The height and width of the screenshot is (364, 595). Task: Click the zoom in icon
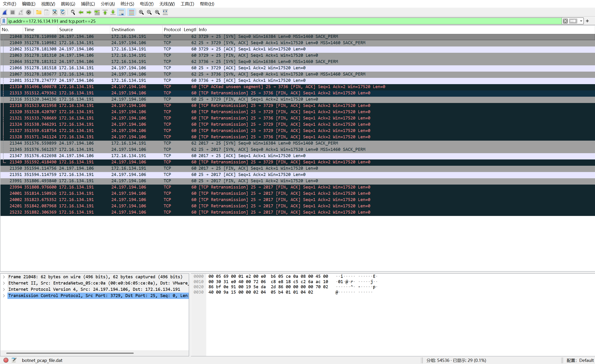click(141, 12)
